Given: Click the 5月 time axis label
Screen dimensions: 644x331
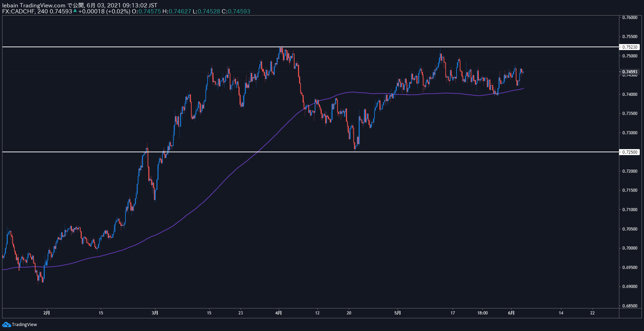Looking at the screenshot, I should click(x=397, y=313).
